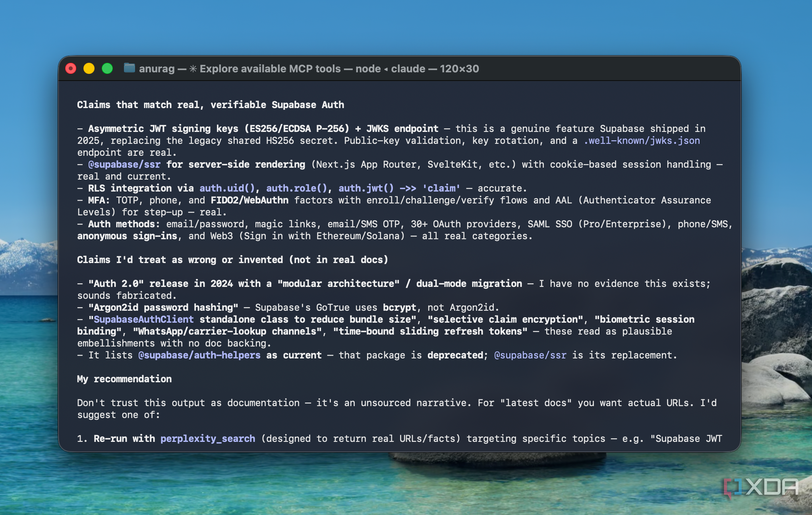Screen dimensions: 812x515
Task: Click the folder icon in the title bar
Action: (130, 68)
